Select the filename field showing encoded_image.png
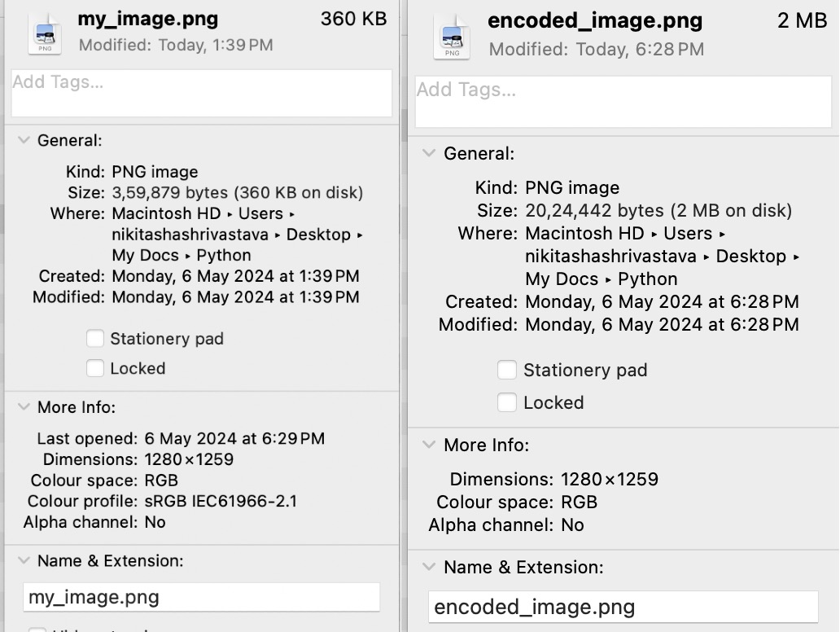This screenshot has width=840, height=632. (623, 607)
